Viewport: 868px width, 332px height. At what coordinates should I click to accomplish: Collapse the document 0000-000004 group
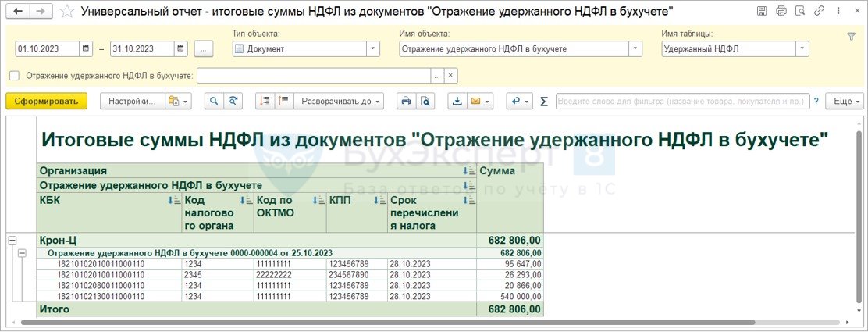point(22,253)
